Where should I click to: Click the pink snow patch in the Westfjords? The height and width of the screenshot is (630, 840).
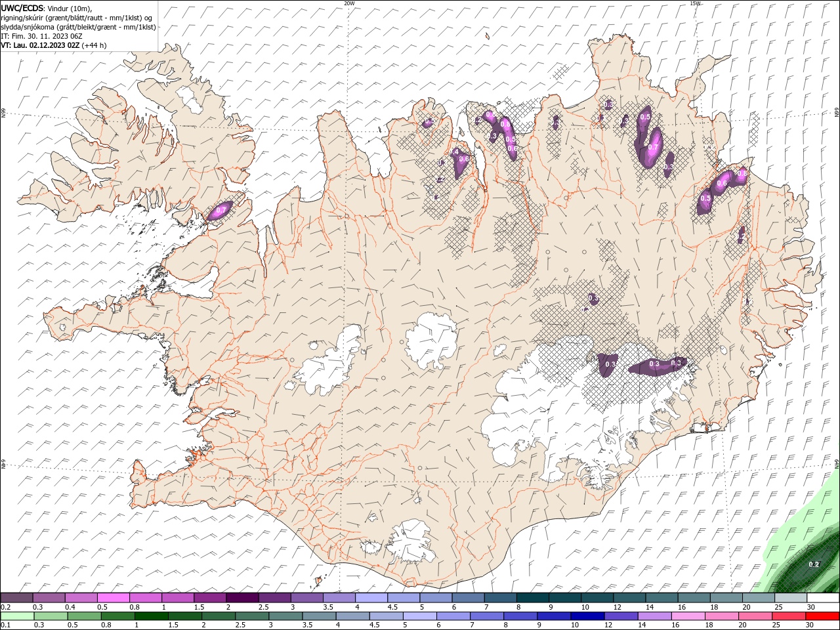(219, 211)
